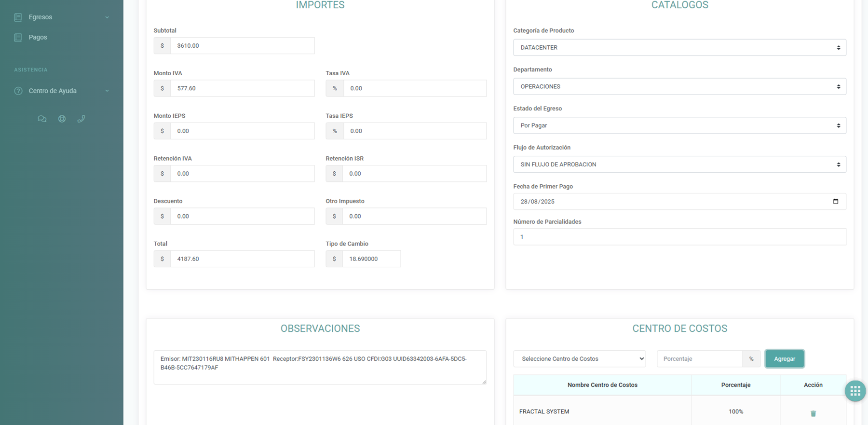Open the Categoría de Producto dropdown

click(x=679, y=48)
